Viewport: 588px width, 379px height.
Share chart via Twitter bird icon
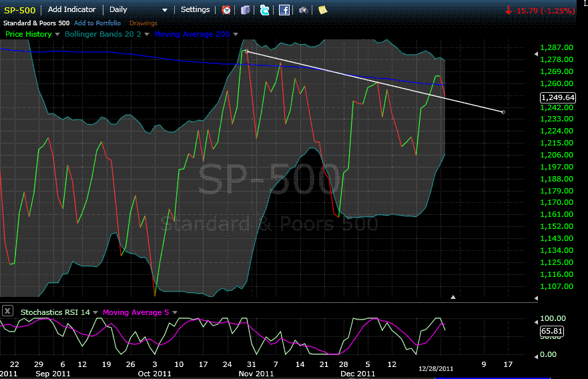click(x=264, y=10)
